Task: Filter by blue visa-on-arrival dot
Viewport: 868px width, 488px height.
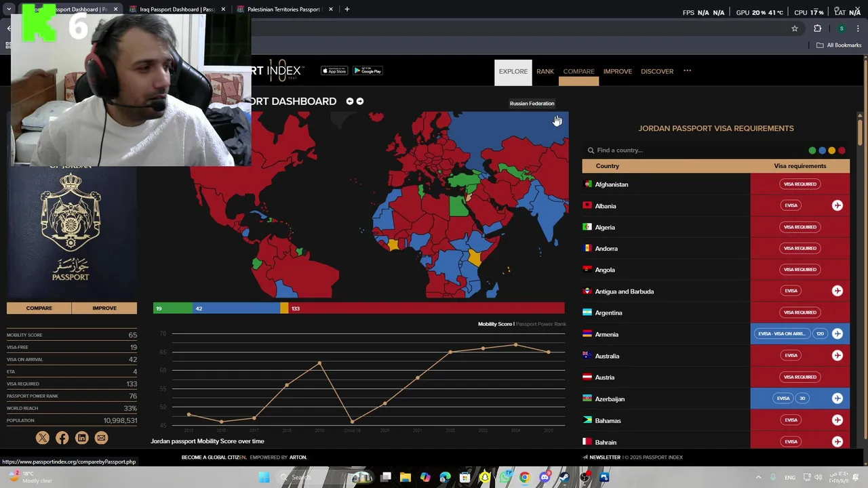Action: pos(822,150)
